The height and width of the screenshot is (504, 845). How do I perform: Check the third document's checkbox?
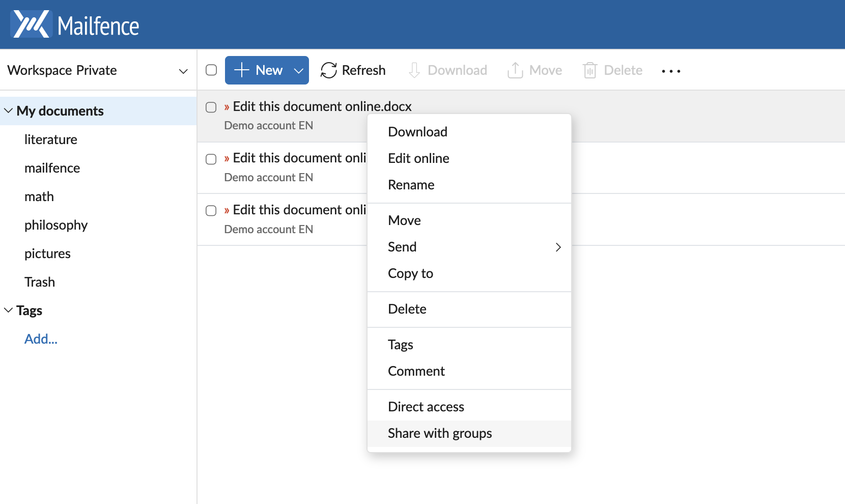(211, 211)
